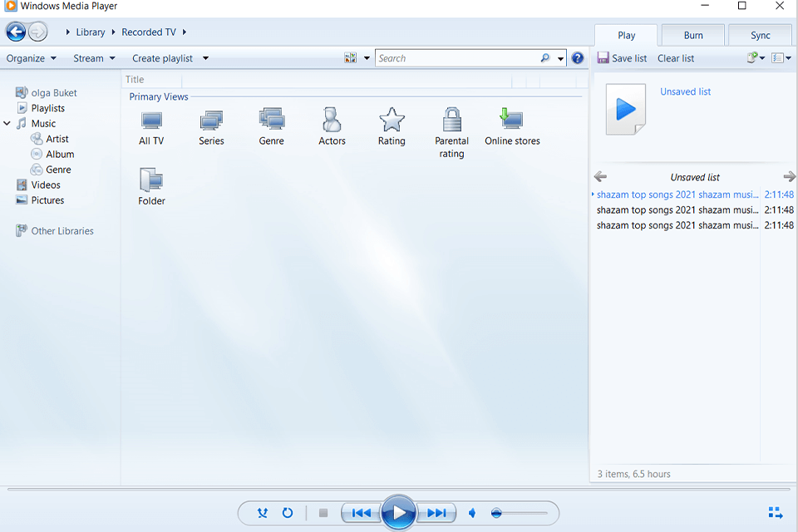798x532 pixels.
Task: Open the play list pane options menu
Action: click(x=756, y=57)
